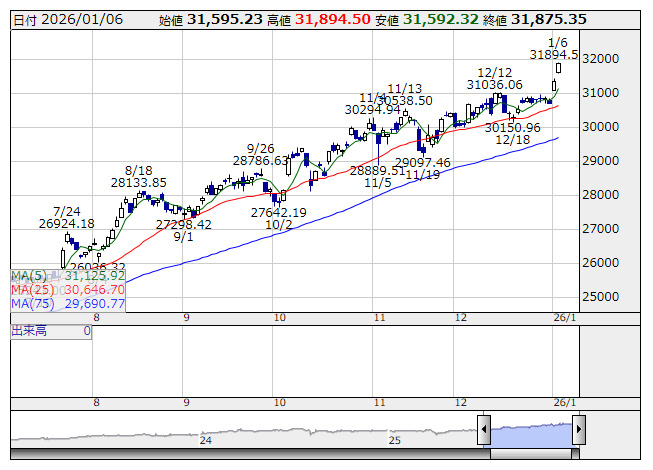Click the 出来高 volume label
653x470 pixels.
29,331
